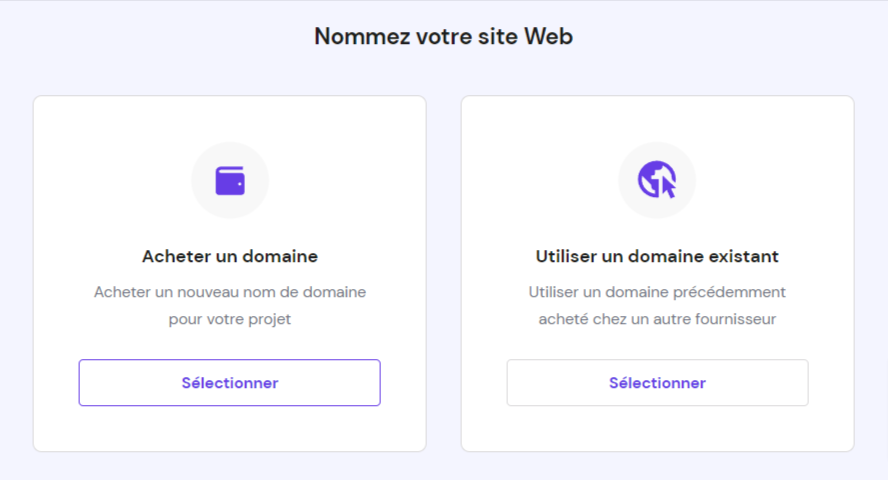888x480 pixels.
Task: Click blank space below the buy-domain Sélectionner button
Action: pos(230,428)
